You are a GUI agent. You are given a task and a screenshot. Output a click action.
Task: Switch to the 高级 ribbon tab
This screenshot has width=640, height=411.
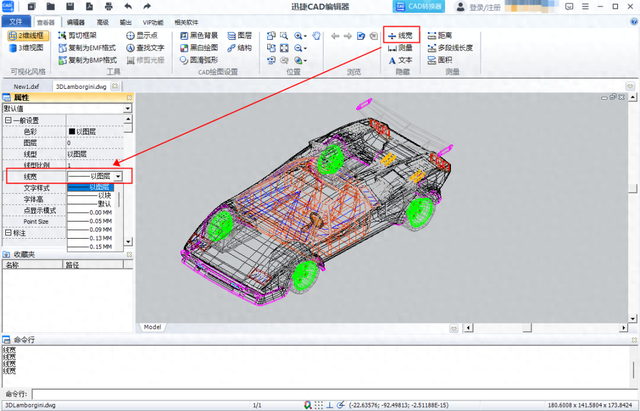103,22
